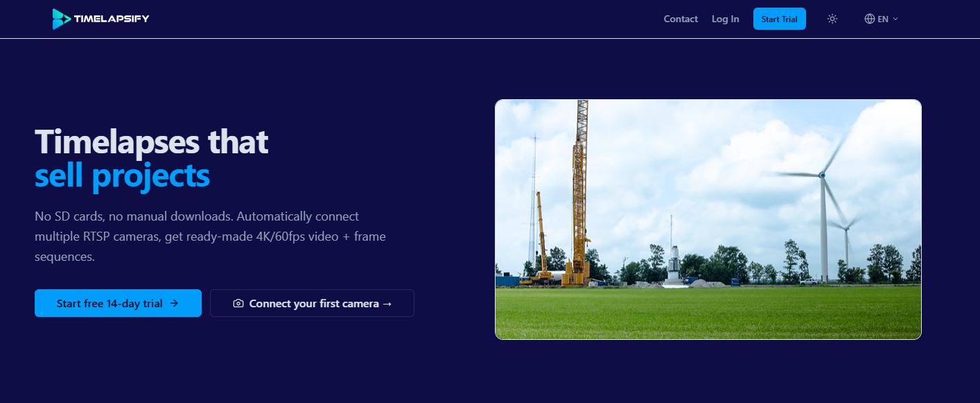
Task: Choose Log In from the top navigation
Action: pyautogui.click(x=725, y=19)
